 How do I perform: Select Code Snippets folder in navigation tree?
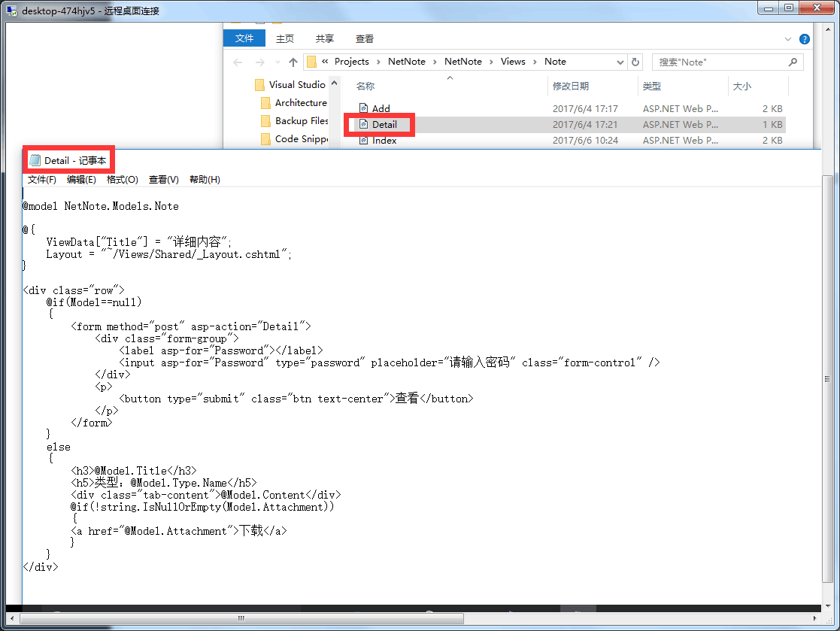(x=301, y=139)
